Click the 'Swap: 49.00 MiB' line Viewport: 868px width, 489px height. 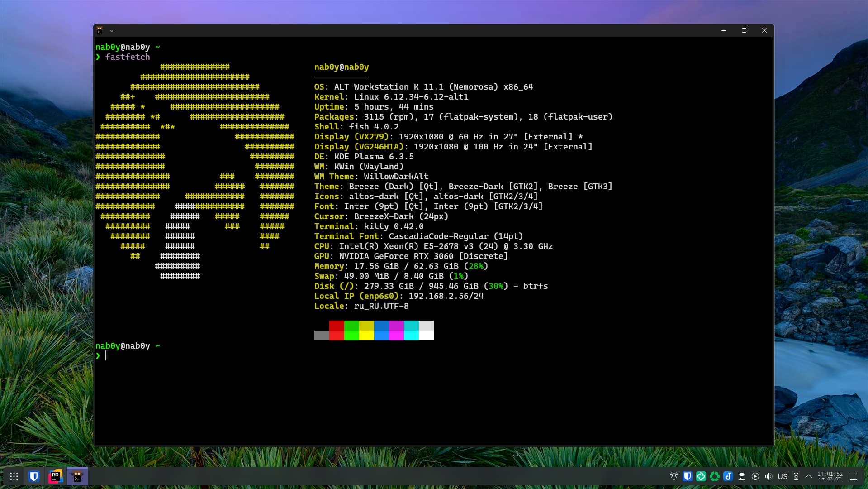coord(391,276)
